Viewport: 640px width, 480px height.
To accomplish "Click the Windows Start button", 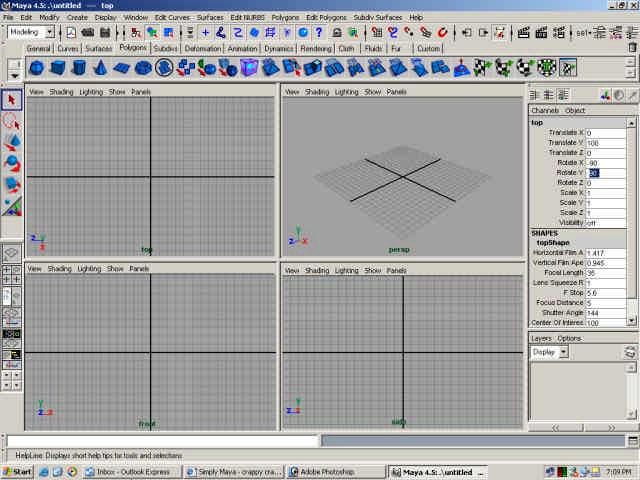I will pyautogui.click(x=18, y=471).
